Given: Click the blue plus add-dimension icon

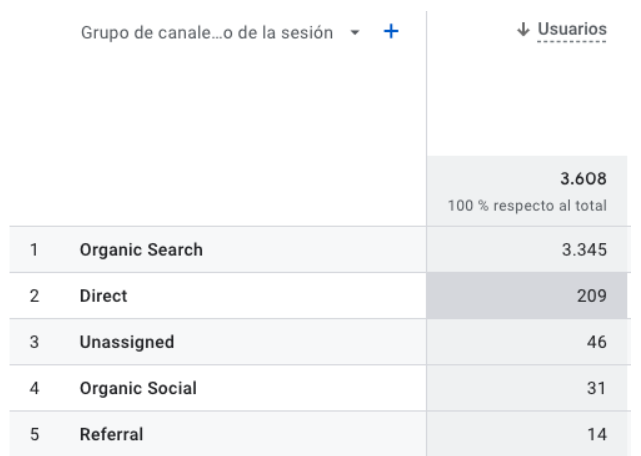Looking at the screenshot, I should [391, 31].
